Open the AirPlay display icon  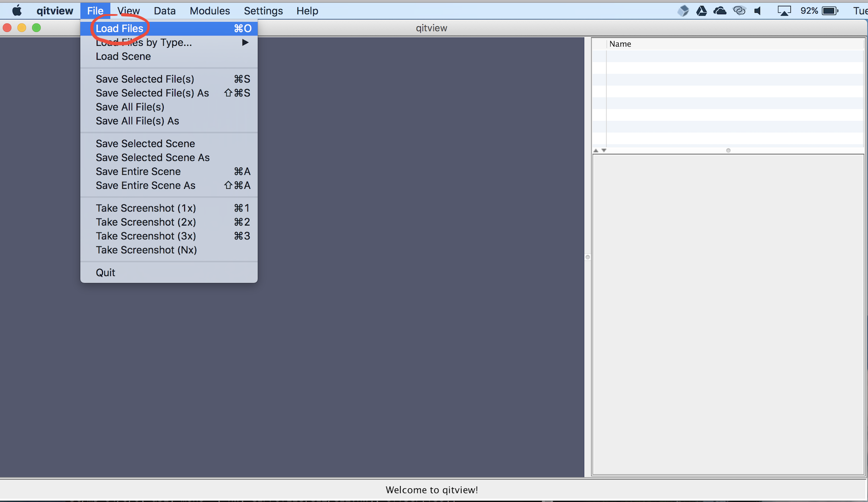[784, 10]
